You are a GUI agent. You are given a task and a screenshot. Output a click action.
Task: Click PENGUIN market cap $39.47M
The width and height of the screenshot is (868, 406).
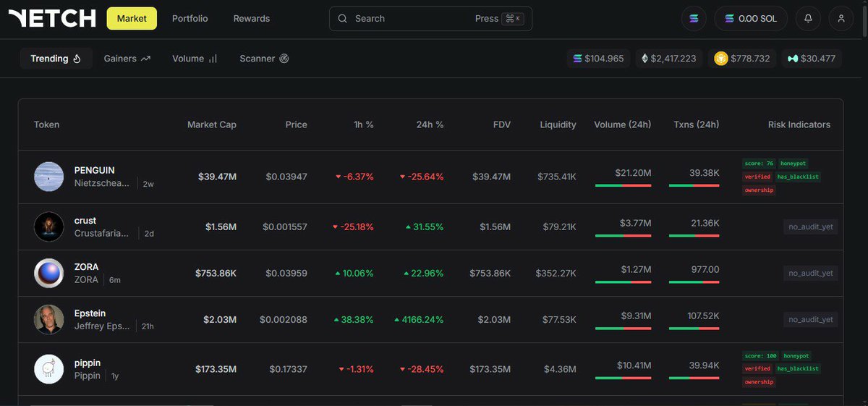tap(217, 177)
